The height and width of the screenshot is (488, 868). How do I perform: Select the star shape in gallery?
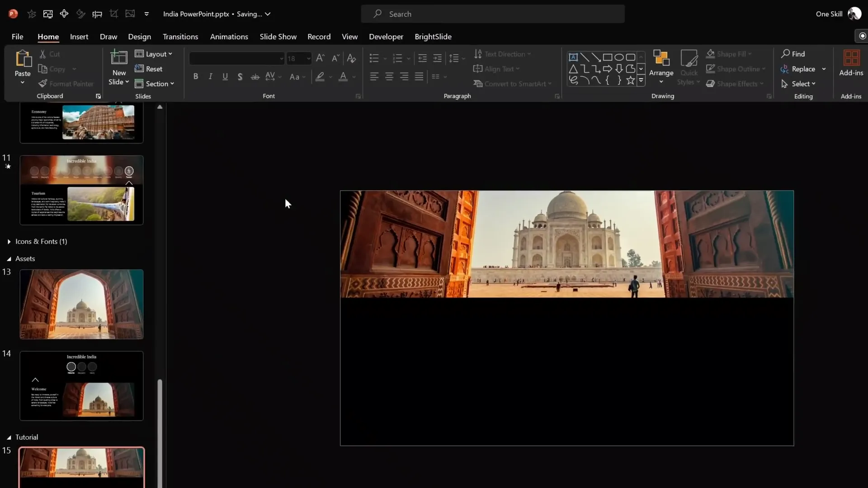click(630, 80)
